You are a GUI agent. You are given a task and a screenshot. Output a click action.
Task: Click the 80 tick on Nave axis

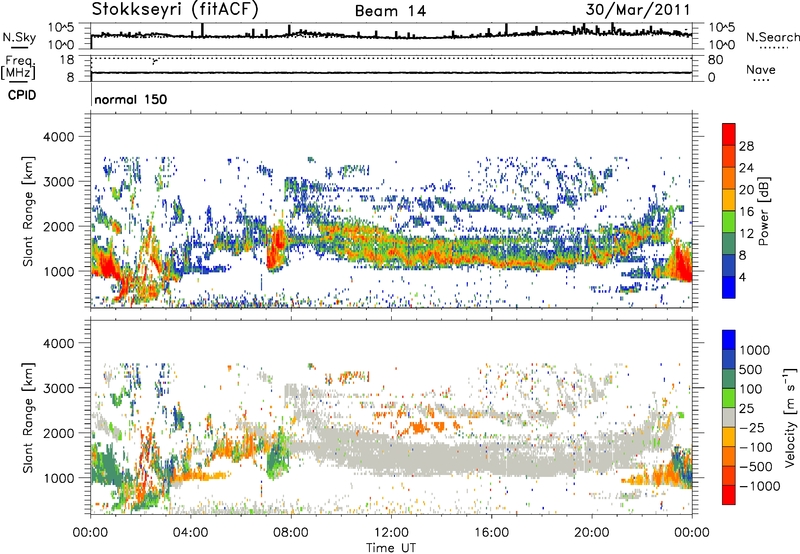pyautogui.click(x=715, y=60)
